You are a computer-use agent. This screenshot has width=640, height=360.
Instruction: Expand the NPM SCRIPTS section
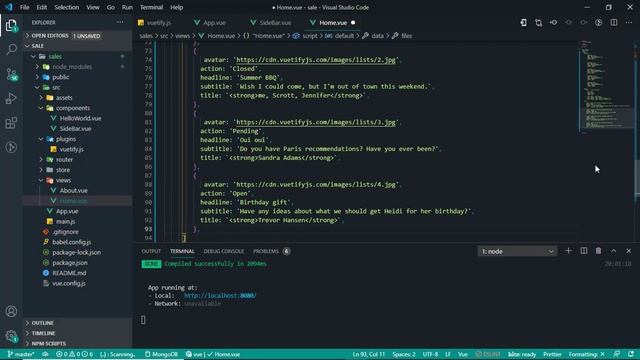[x=78, y=344]
